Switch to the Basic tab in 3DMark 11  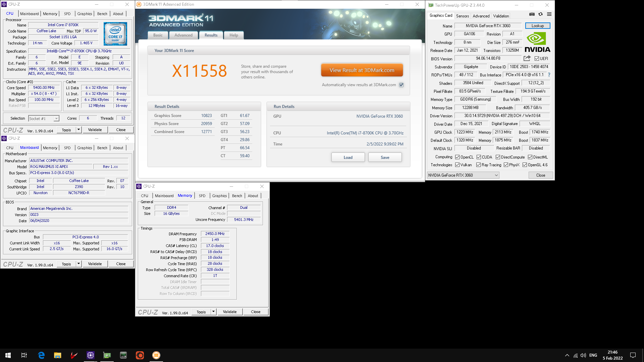pyautogui.click(x=158, y=35)
